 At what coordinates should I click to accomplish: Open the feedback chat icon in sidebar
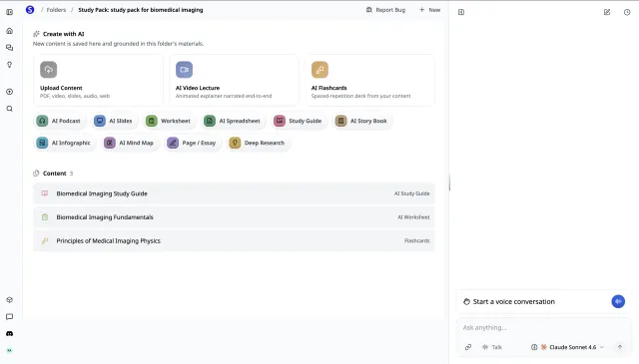9,317
